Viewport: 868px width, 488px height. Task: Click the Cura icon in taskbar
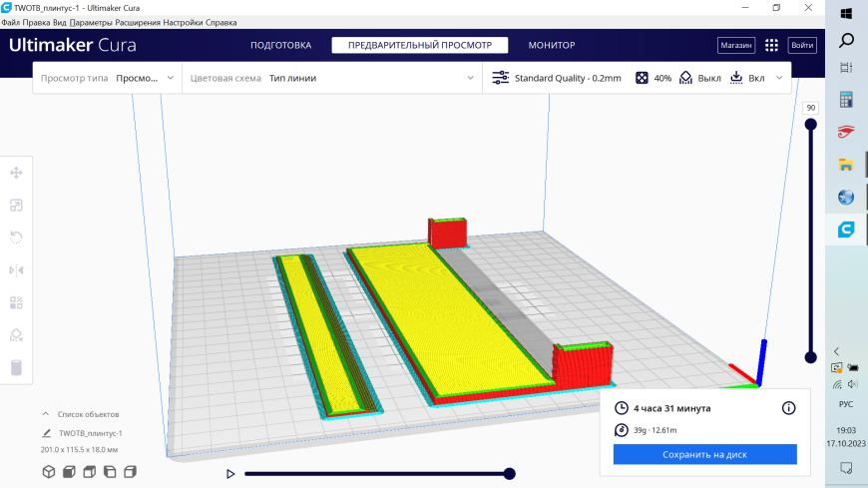pos(846,229)
